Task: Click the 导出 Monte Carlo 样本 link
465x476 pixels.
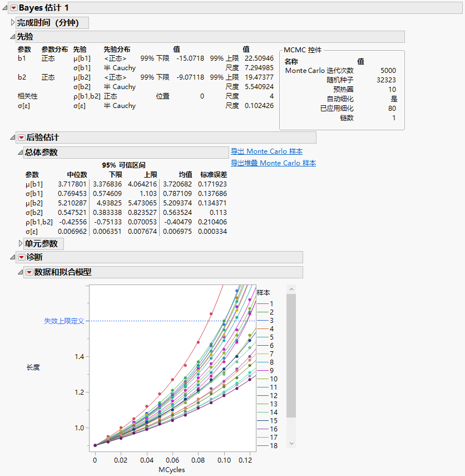Action: (x=266, y=151)
